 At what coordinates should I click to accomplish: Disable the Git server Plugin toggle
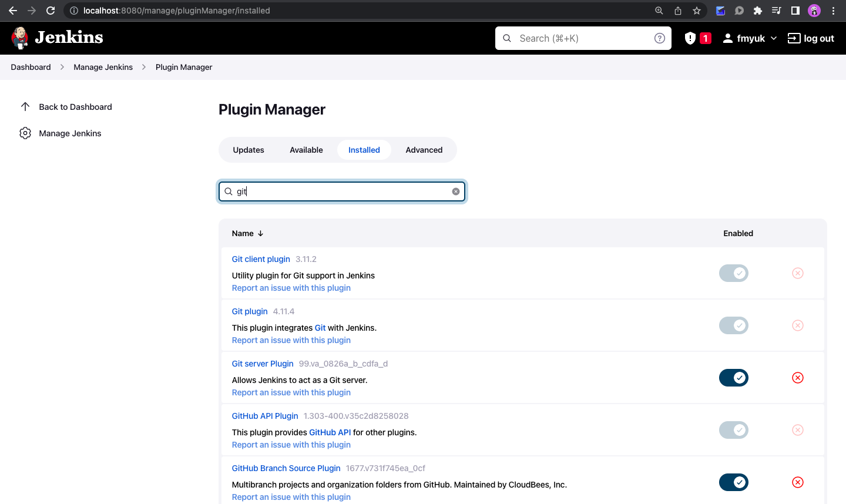pyautogui.click(x=733, y=378)
